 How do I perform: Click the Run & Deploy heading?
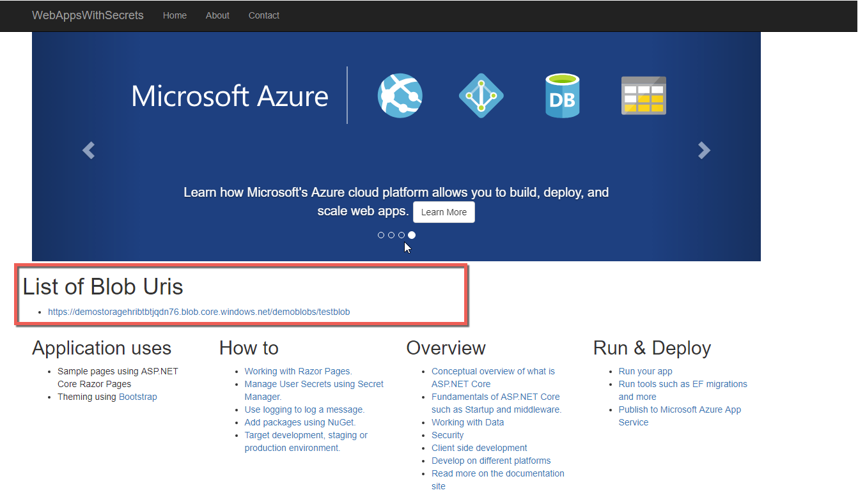tap(652, 348)
